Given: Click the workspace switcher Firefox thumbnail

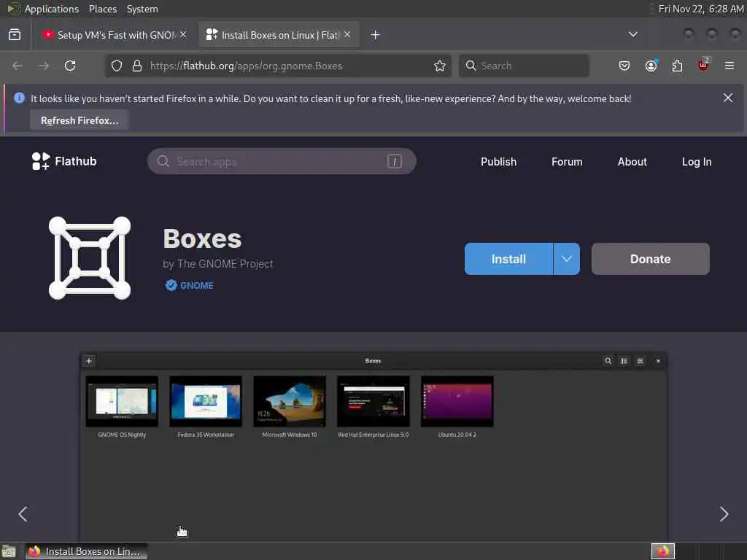Looking at the screenshot, I should (x=662, y=551).
